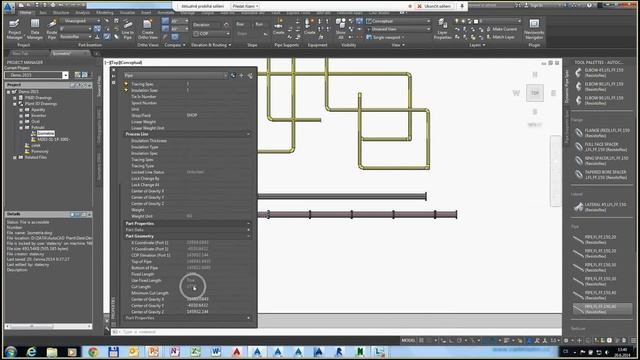
Task: Open Microsoft Word from the taskbar
Action: tap(216, 351)
